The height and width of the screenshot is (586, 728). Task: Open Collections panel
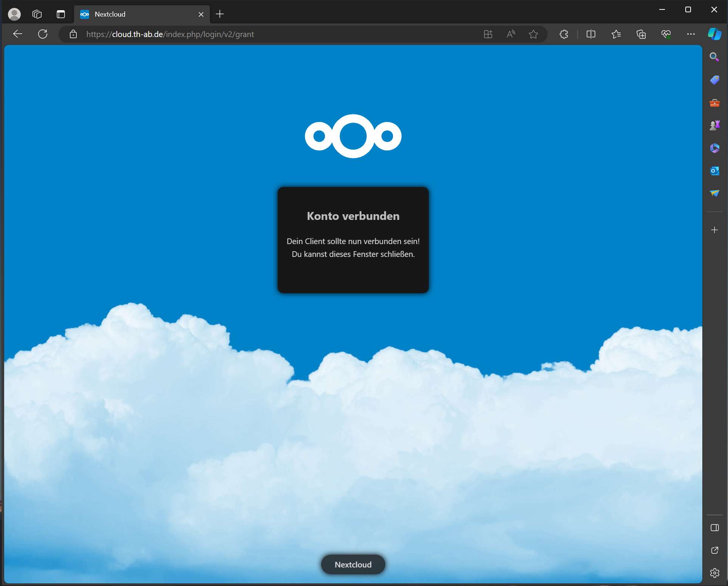coord(641,34)
